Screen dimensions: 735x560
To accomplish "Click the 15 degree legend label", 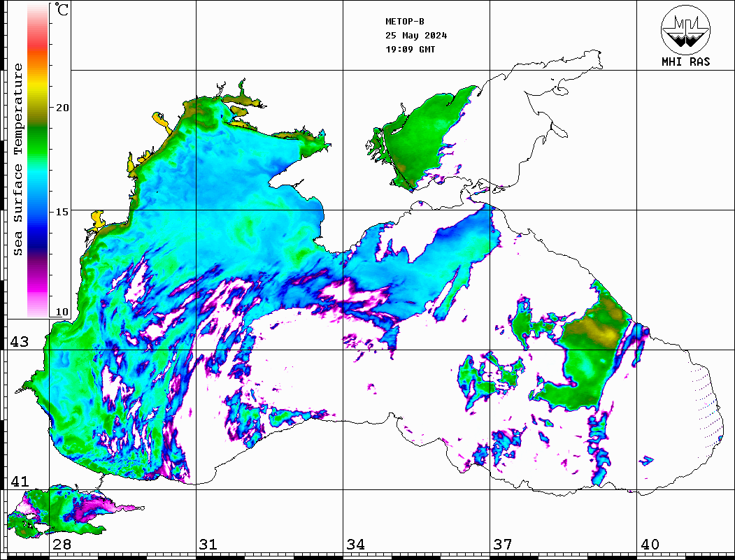I will pos(62,212).
